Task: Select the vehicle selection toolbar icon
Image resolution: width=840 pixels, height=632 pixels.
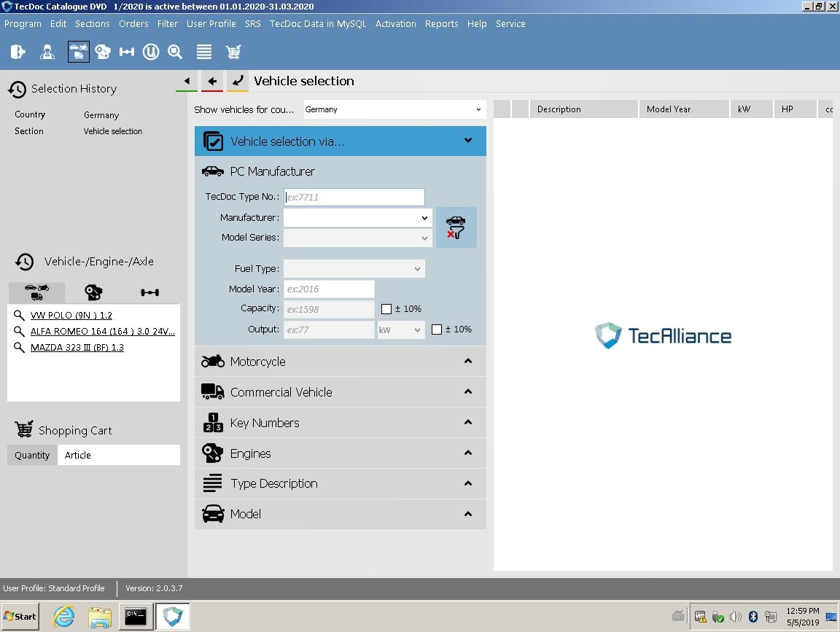Action: [x=79, y=52]
